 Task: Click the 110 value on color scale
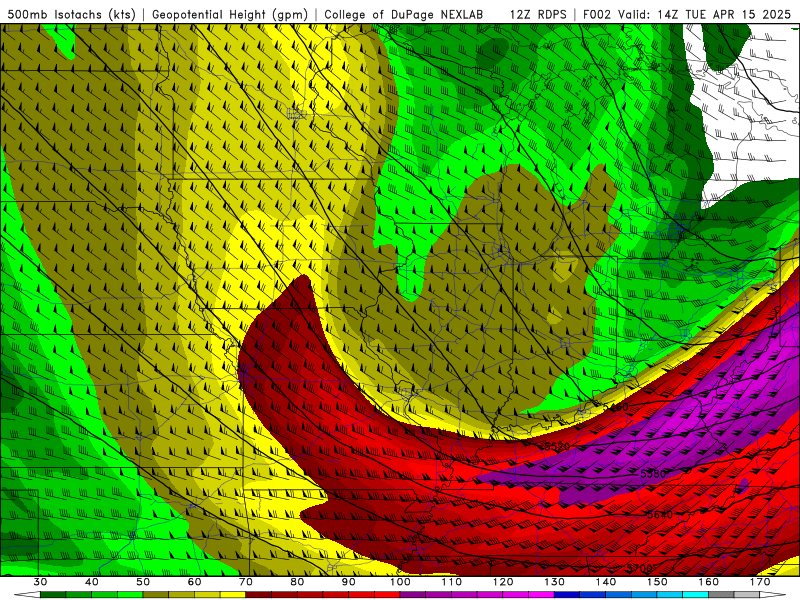452,582
